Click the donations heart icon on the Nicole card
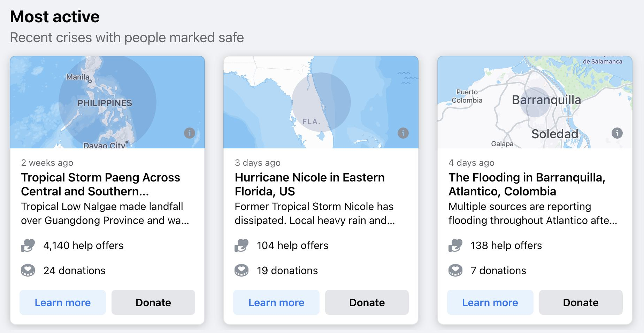The image size is (644, 333). pos(242,270)
